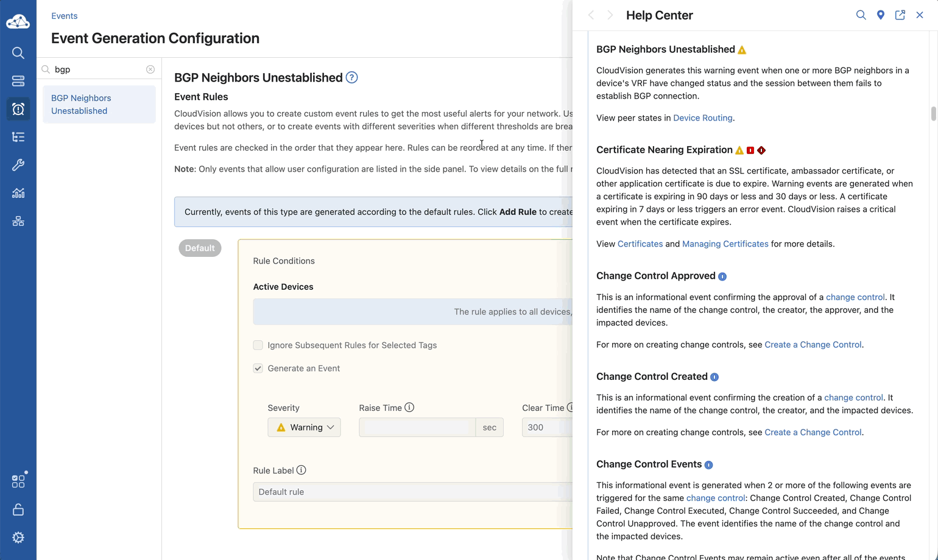Click the Rule Label info icon

[x=301, y=470]
